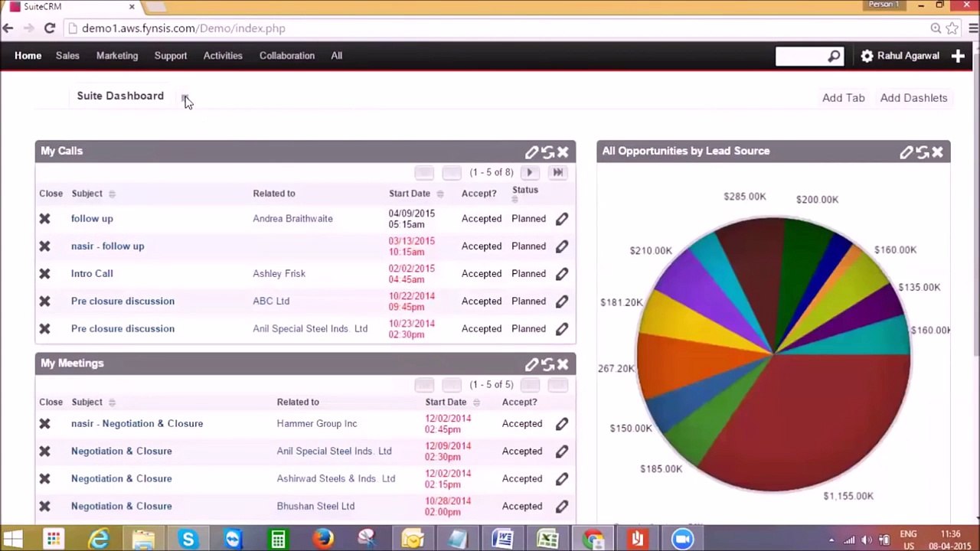Close Opportunities by Lead Source dashlet
The height and width of the screenshot is (551, 980).
[937, 152]
